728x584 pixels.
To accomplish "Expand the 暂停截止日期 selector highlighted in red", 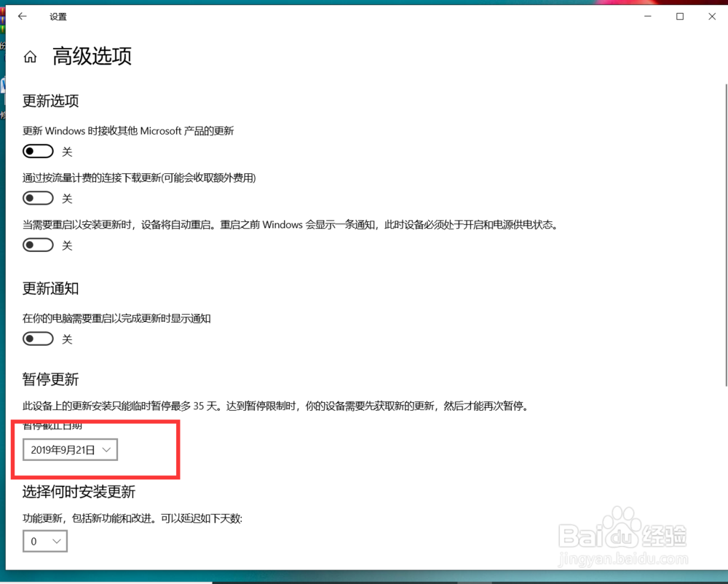I will pos(69,449).
